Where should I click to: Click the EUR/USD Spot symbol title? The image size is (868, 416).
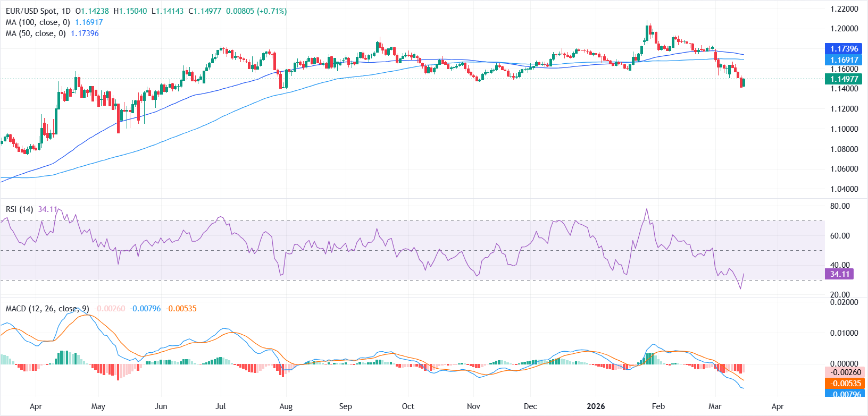[31, 11]
